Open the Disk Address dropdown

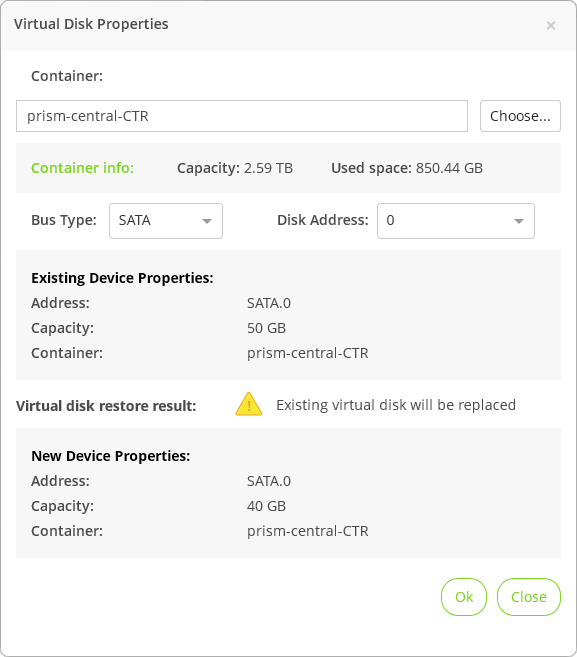click(455, 221)
